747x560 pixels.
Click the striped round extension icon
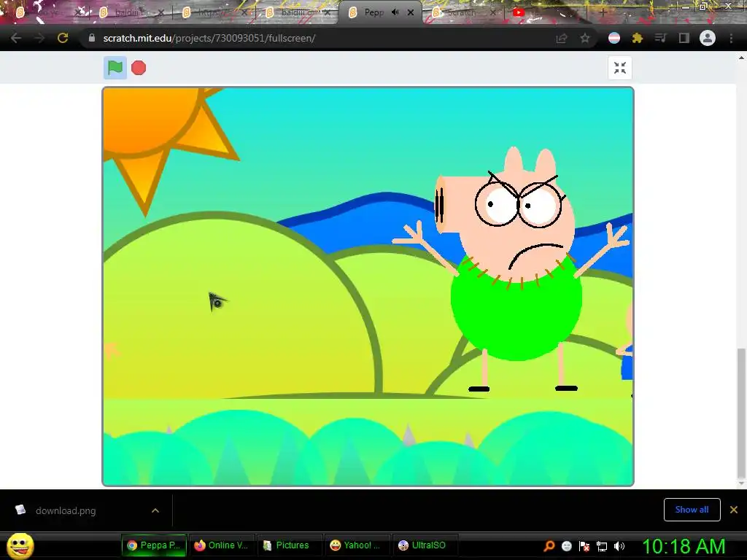(x=614, y=38)
